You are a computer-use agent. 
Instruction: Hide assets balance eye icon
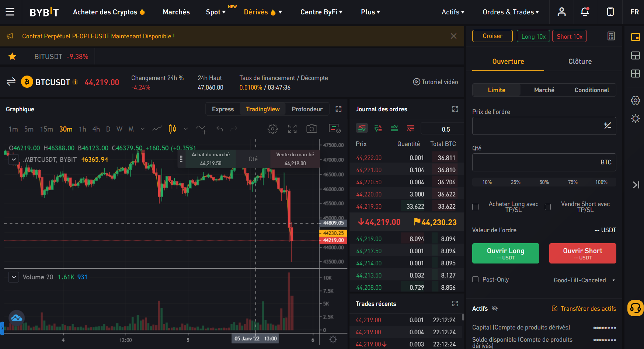point(495,308)
